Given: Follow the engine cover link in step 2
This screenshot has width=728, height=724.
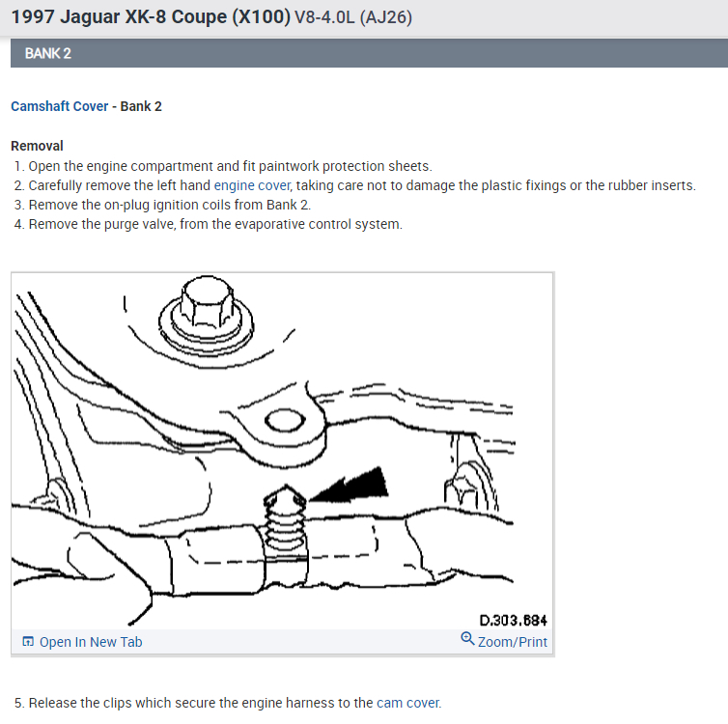Looking at the screenshot, I should (x=252, y=185).
